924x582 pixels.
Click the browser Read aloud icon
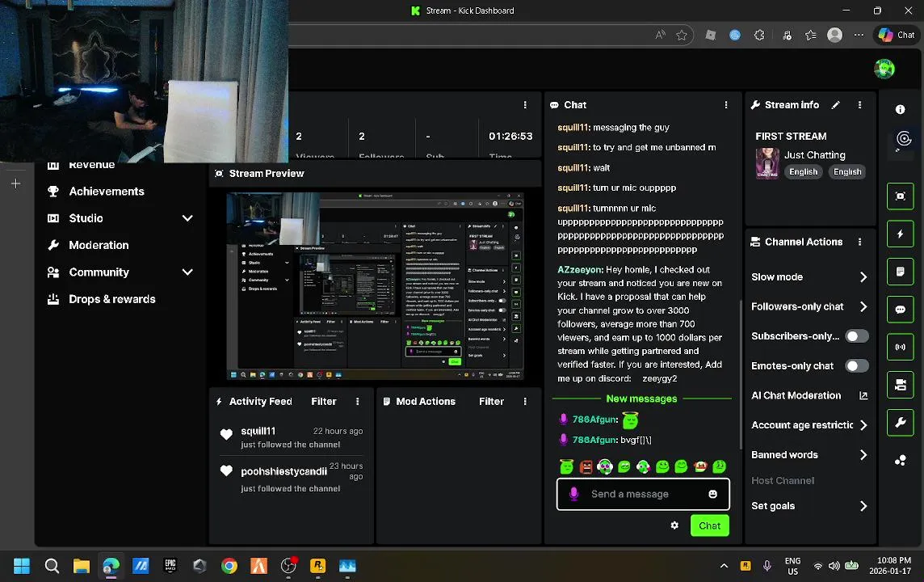[x=660, y=35]
